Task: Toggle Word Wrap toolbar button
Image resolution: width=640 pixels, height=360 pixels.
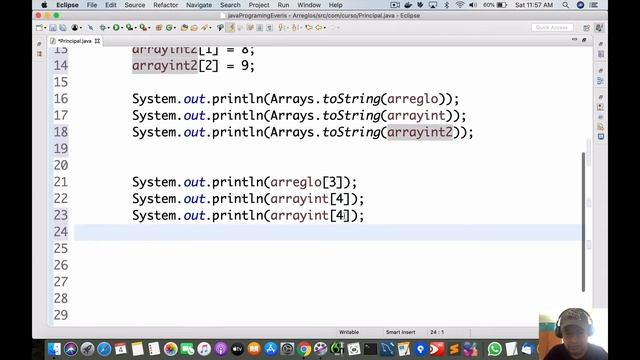Action: pyautogui.click(x=250, y=28)
